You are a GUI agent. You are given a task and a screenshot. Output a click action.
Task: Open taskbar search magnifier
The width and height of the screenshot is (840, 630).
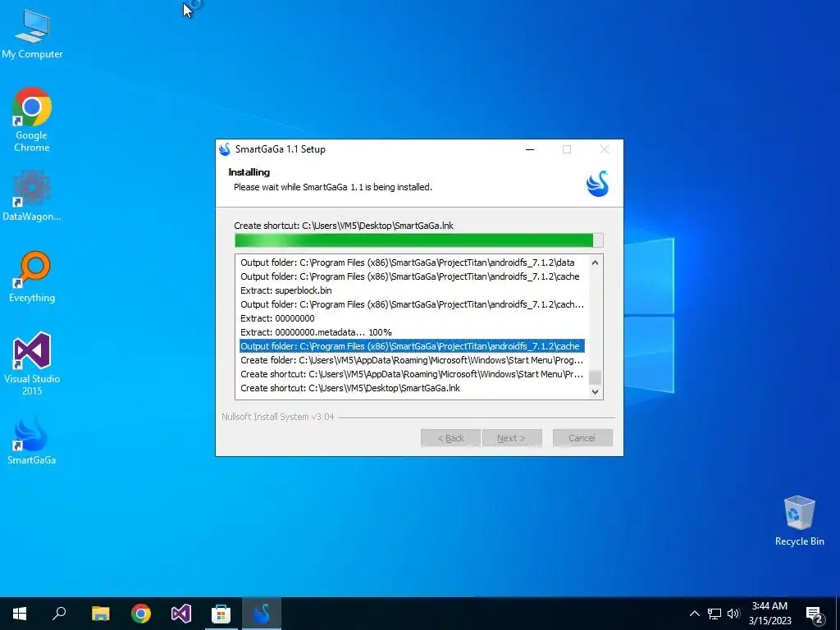(x=59, y=614)
